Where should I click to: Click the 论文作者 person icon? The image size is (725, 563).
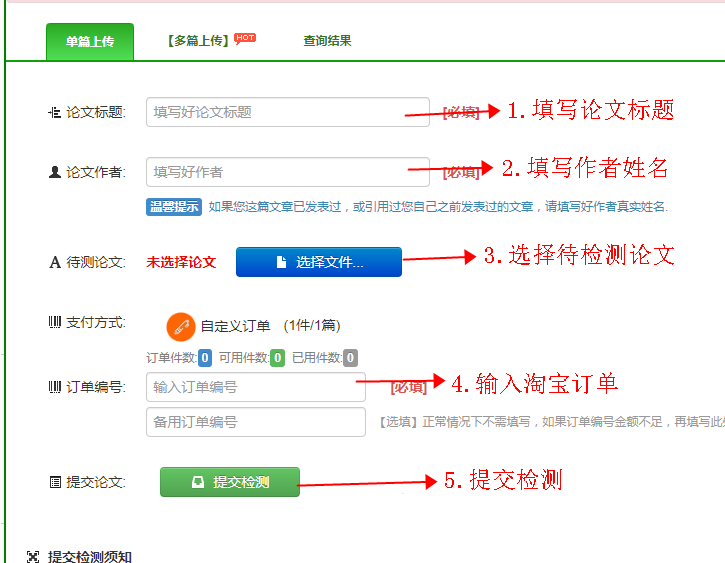(55, 172)
